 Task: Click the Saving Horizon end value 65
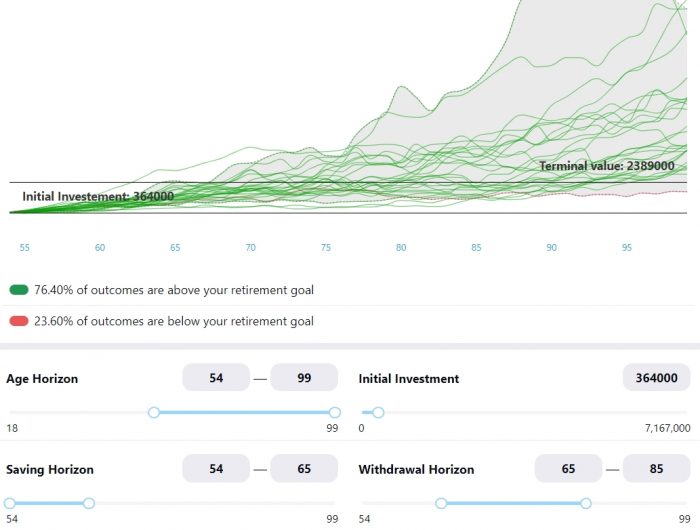pos(304,469)
